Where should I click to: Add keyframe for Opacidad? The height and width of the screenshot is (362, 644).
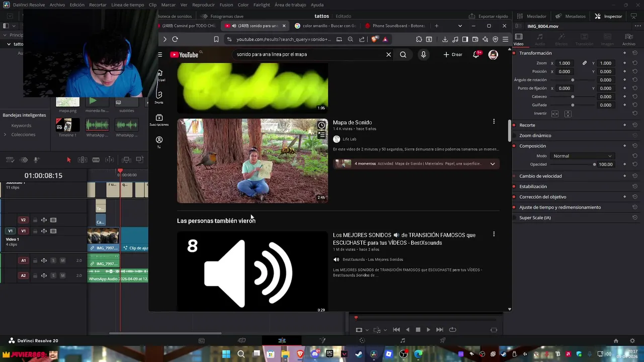pyautogui.click(x=625, y=164)
